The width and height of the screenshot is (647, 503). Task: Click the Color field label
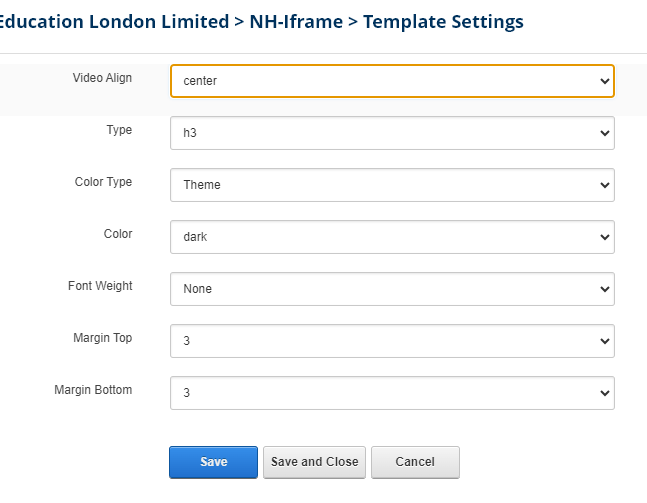(x=118, y=234)
